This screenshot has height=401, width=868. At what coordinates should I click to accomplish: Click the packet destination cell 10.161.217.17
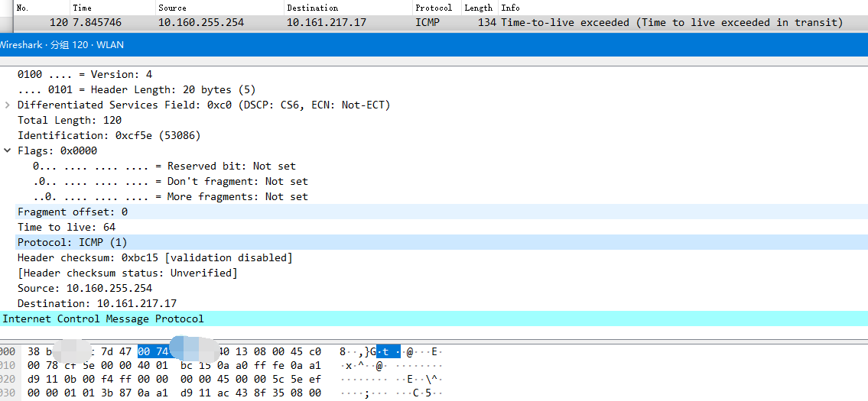point(327,23)
